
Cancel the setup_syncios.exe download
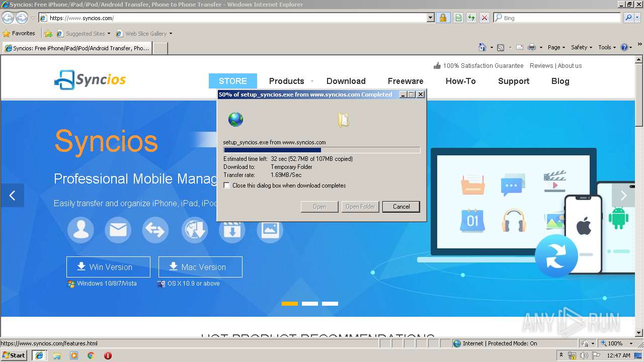pyautogui.click(x=401, y=207)
